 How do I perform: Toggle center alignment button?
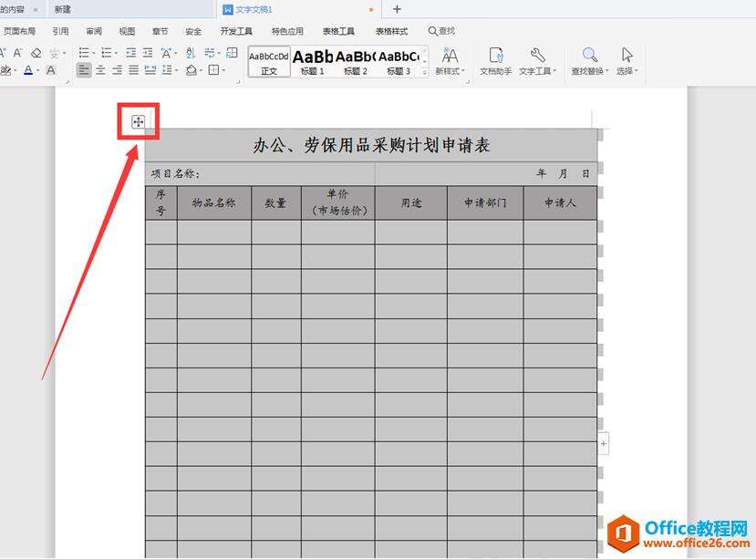point(100,70)
